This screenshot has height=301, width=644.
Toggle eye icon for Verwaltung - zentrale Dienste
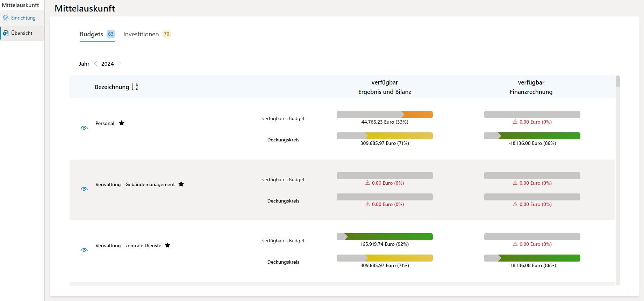pyautogui.click(x=84, y=250)
